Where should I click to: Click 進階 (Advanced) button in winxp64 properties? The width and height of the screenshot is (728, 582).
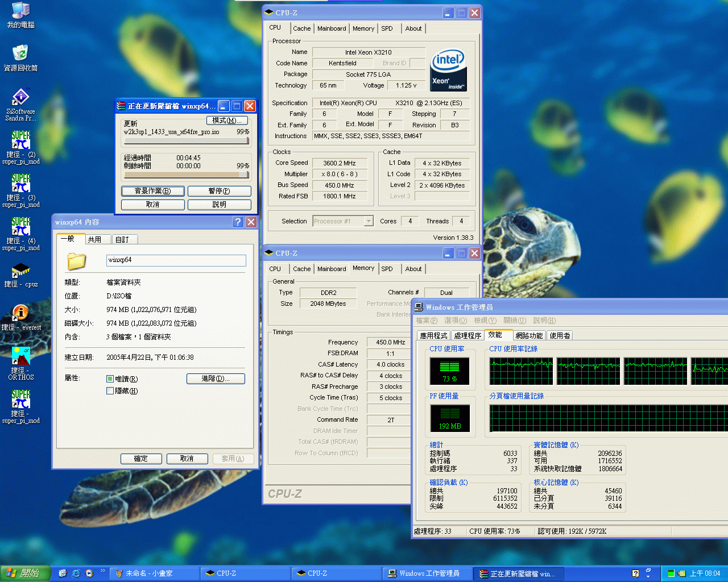216,379
